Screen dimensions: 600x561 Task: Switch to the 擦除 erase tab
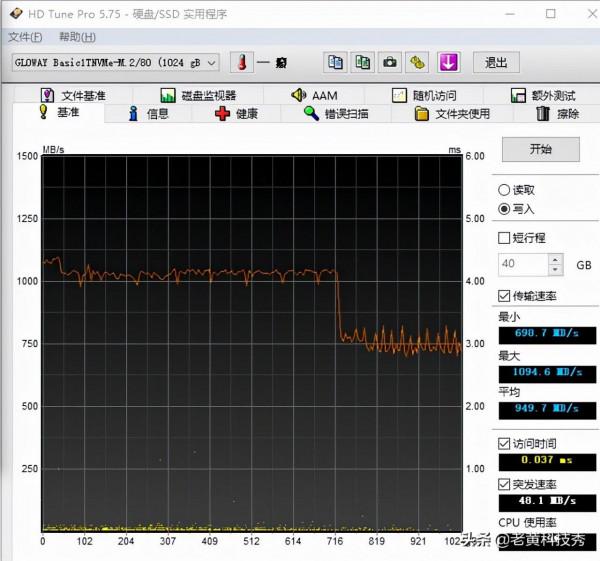click(x=557, y=114)
